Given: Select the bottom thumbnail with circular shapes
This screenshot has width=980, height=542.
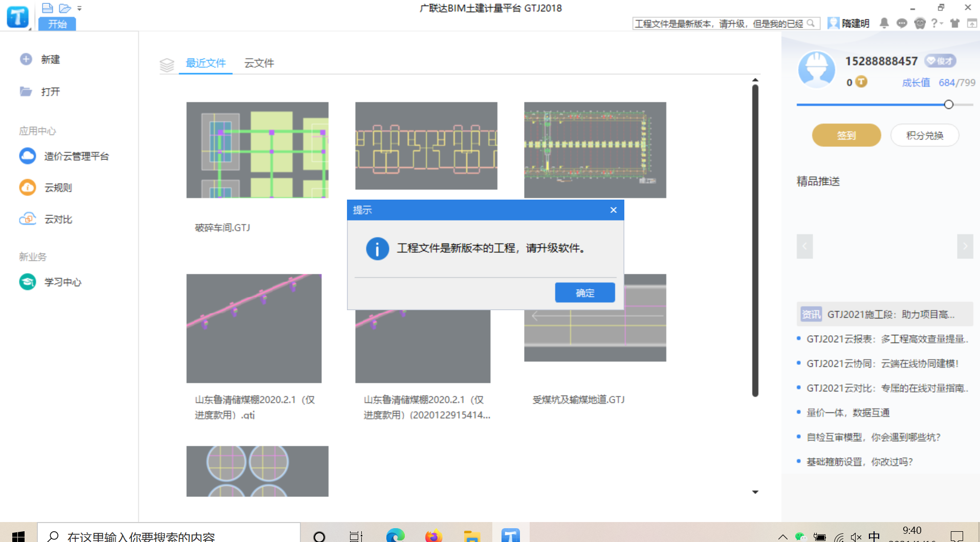Looking at the screenshot, I should pos(257,471).
